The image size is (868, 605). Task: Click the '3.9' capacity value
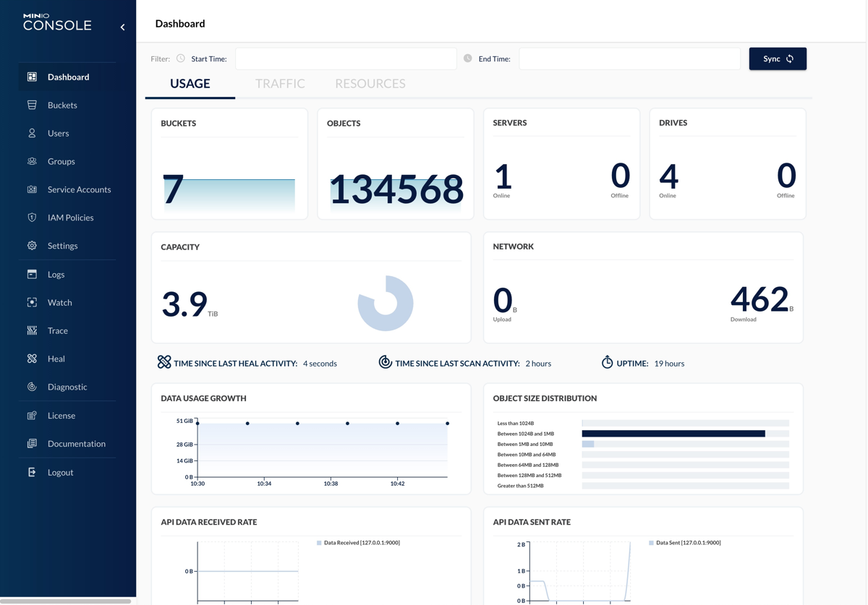click(184, 304)
